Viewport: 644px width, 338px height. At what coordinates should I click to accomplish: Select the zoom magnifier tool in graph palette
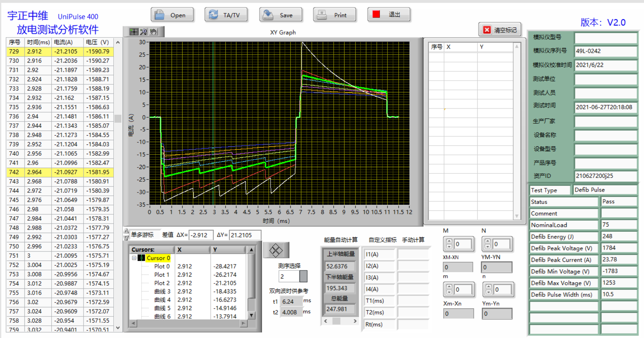pyautogui.click(x=144, y=32)
